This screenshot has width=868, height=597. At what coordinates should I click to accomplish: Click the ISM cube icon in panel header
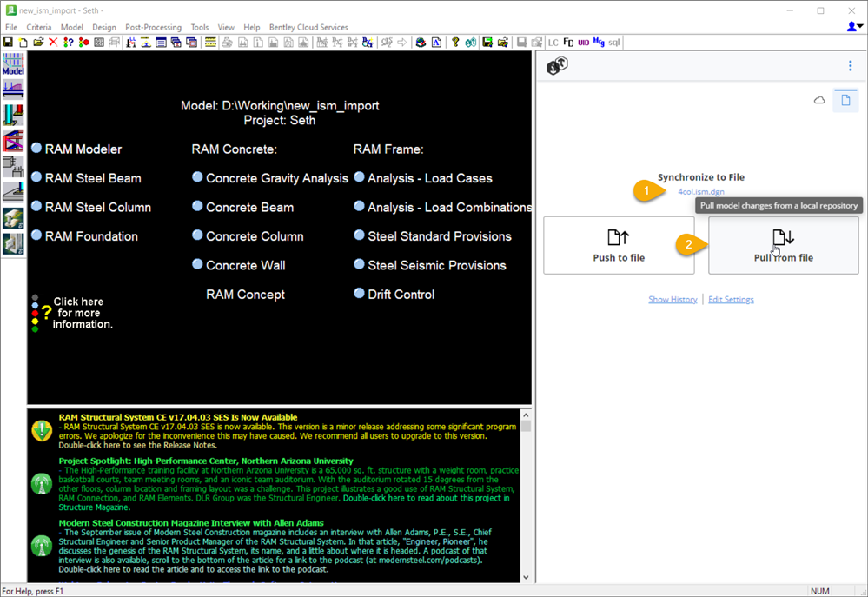[558, 66]
